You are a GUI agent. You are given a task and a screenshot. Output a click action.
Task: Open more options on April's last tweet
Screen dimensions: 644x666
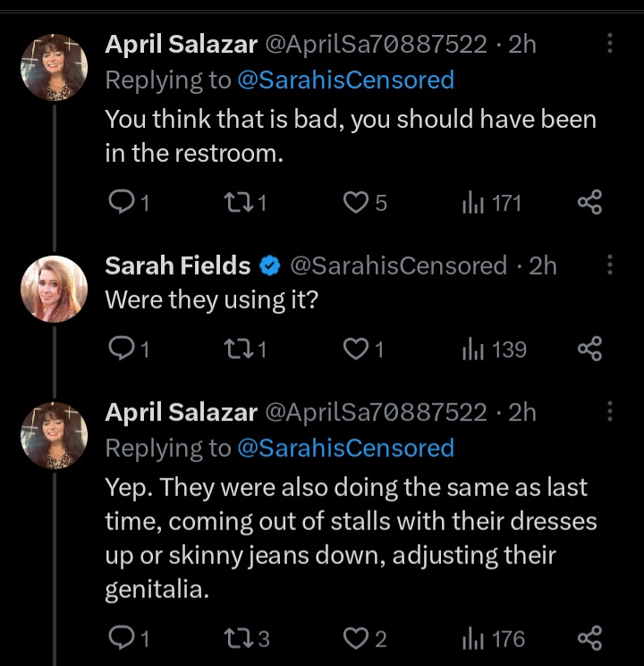click(610, 411)
